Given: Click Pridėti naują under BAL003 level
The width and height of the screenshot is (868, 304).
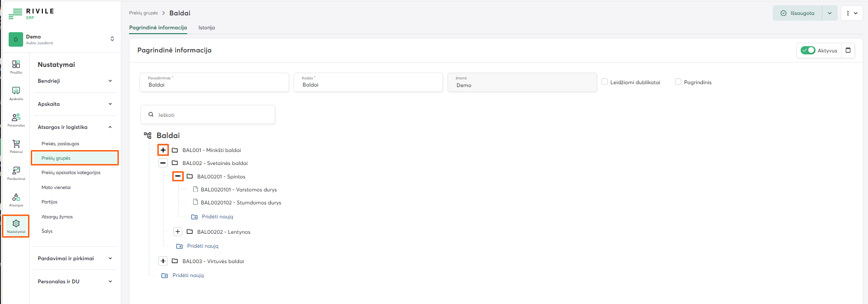Looking at the screenshot, I should 188,276.
